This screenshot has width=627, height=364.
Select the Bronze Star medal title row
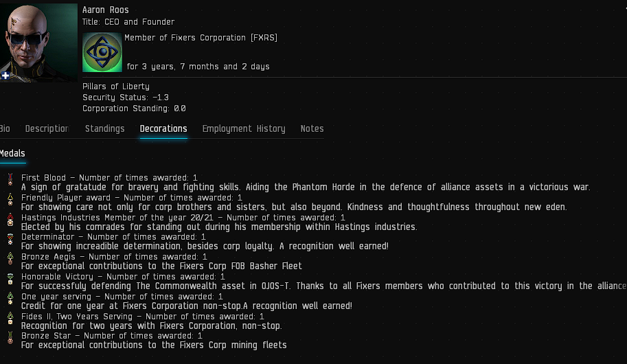tap(112, 336)
